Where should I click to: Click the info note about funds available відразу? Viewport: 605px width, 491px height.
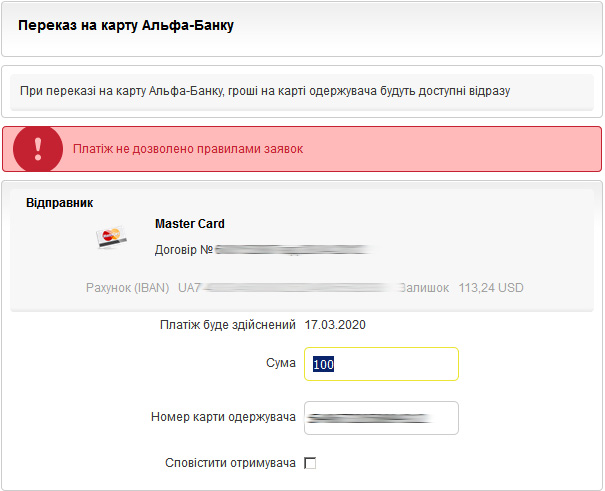pyautogui.click(x=265, y=91)
